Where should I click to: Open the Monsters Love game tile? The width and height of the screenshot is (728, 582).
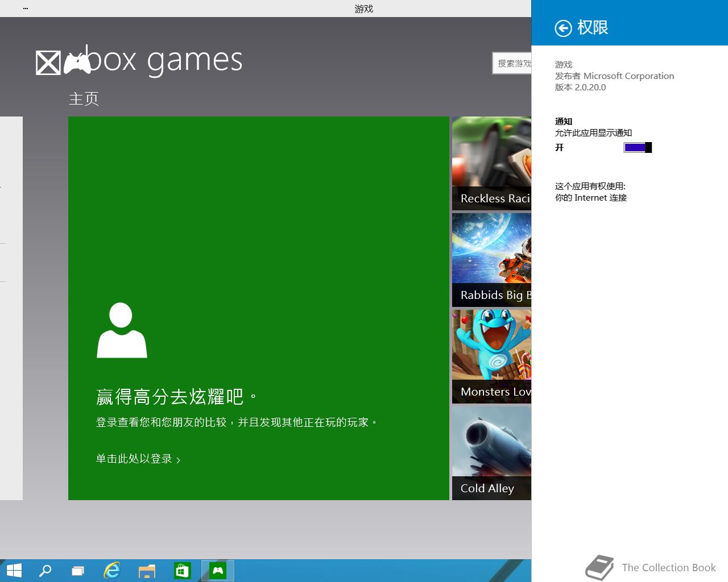(x=491, y=357)
